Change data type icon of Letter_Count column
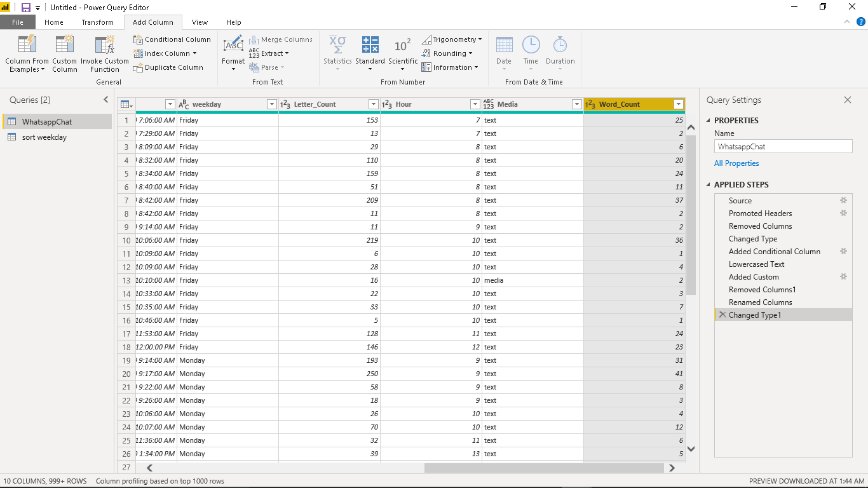 285,104
